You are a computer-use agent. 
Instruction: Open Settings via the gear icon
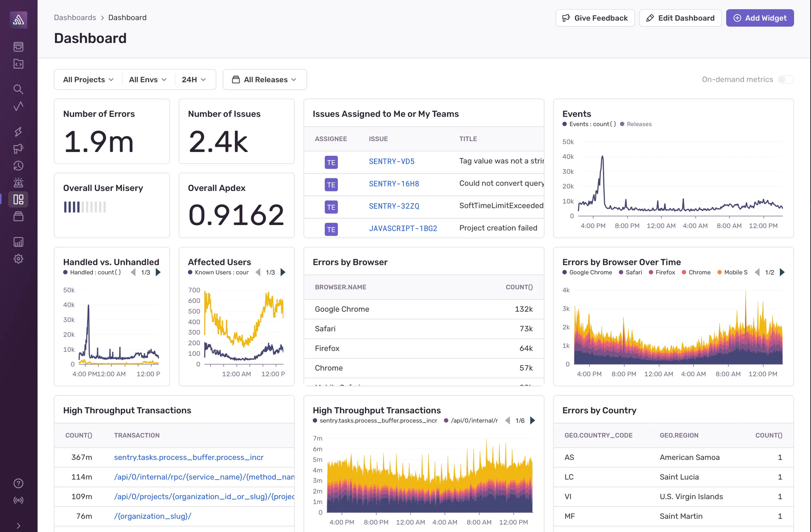click(18, 259)
